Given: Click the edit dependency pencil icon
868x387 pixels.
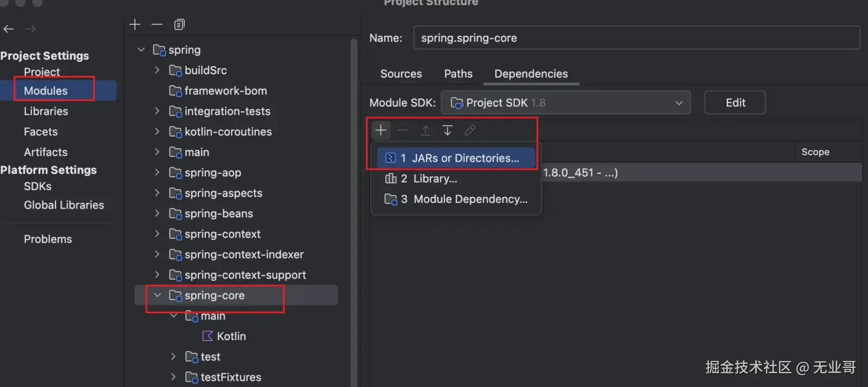Looking at the screenshot, I should 470,130.
